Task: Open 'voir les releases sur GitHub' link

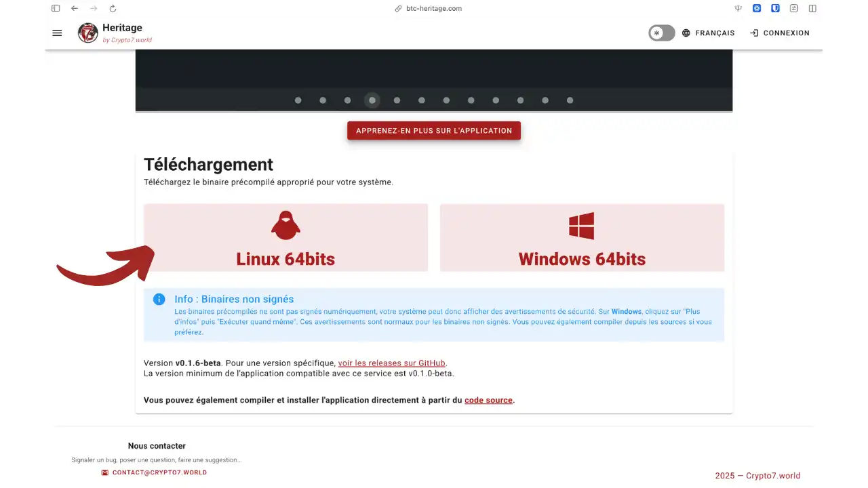Action: 391,363
